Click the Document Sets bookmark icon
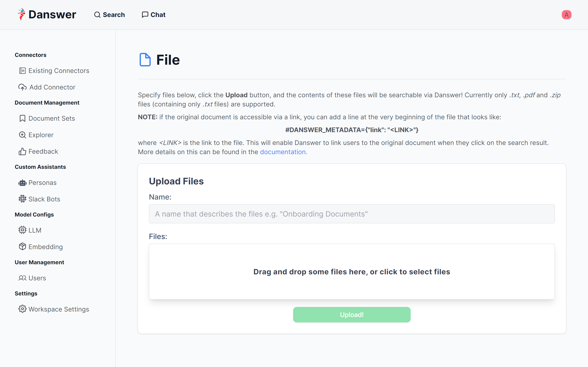Image resolution: width=588 pixels, height=367 pixels. 22,118
